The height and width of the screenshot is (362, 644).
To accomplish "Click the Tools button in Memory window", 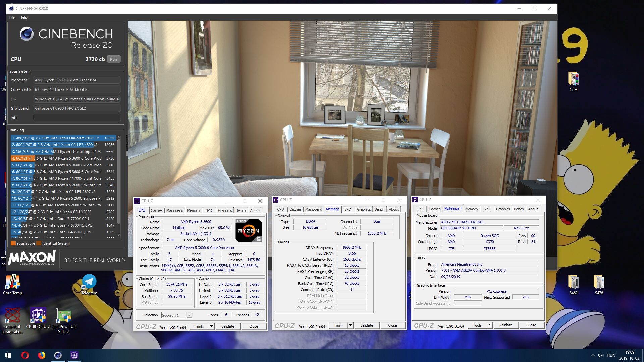I will 338,325.
